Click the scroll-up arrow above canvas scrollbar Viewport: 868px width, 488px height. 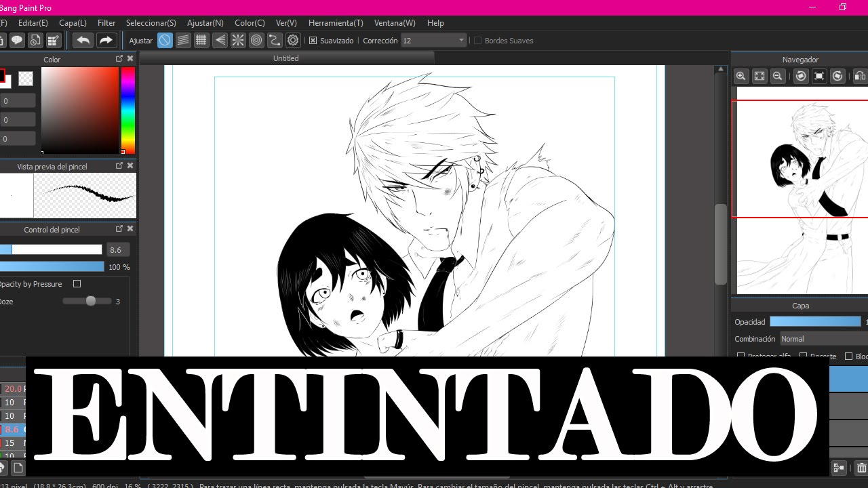click(721, 69)
